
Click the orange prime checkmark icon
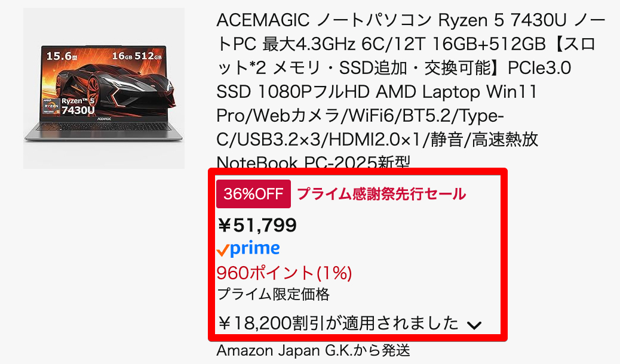tap(223, 250)
